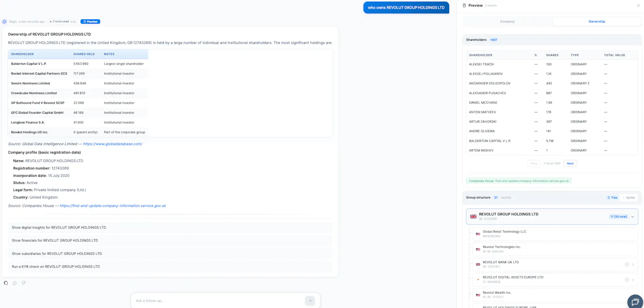Click the Regis assistant avatar icon
The width and height of the screenshot is (644, 308).
tap(4, 22)
